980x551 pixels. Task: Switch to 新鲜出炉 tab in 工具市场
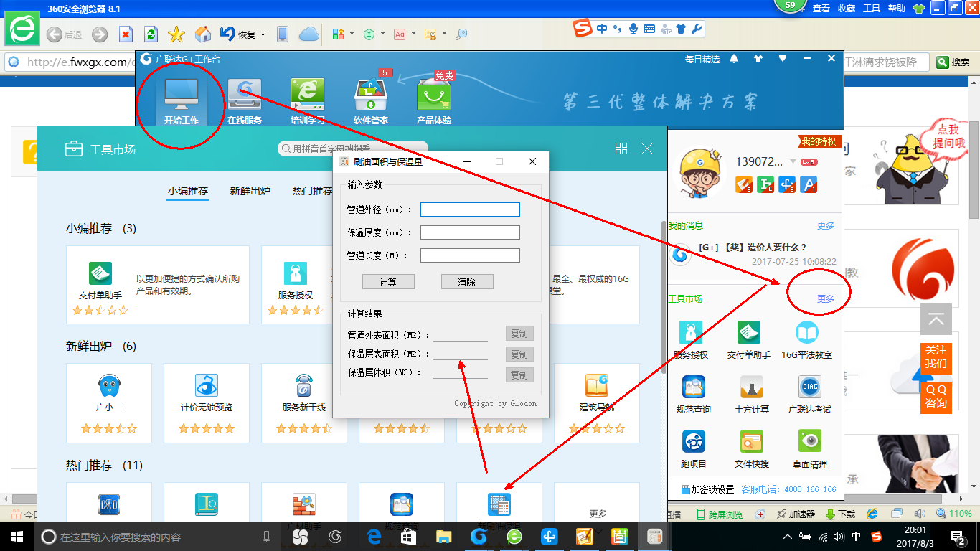click(x=250, y=191)
